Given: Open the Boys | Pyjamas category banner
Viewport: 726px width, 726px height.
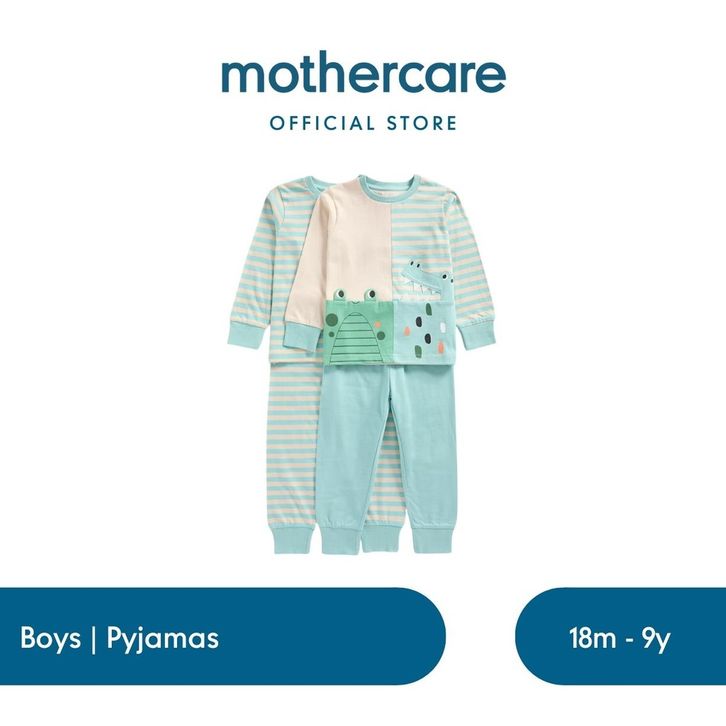Looking at the screenshot, I should point(223,636).
